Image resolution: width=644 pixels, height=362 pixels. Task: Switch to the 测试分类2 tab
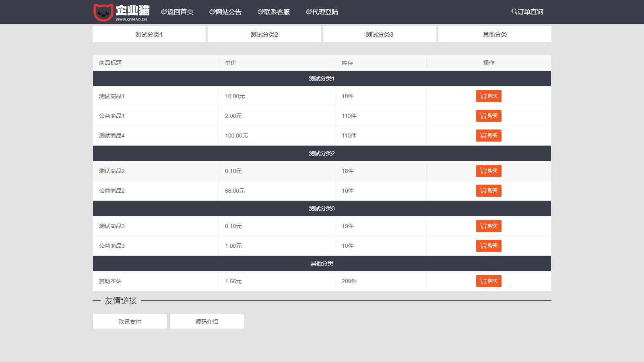264,35
